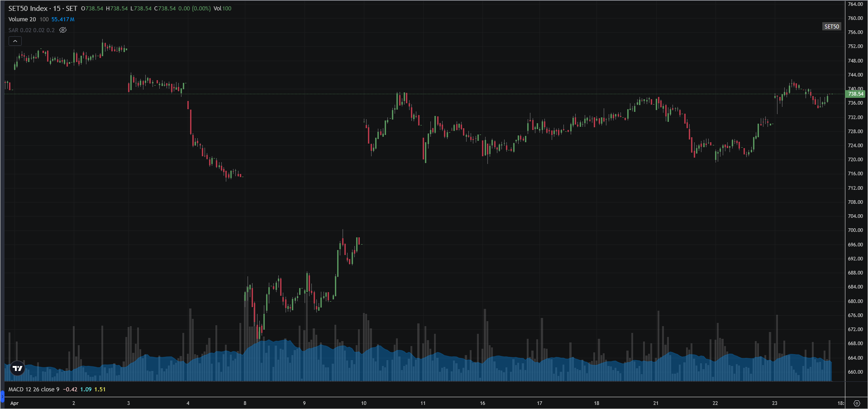Image resolution: width=868 pixels, height=409 pixels.
Task: Click the 712.00 price scale label
Action: 855,188
